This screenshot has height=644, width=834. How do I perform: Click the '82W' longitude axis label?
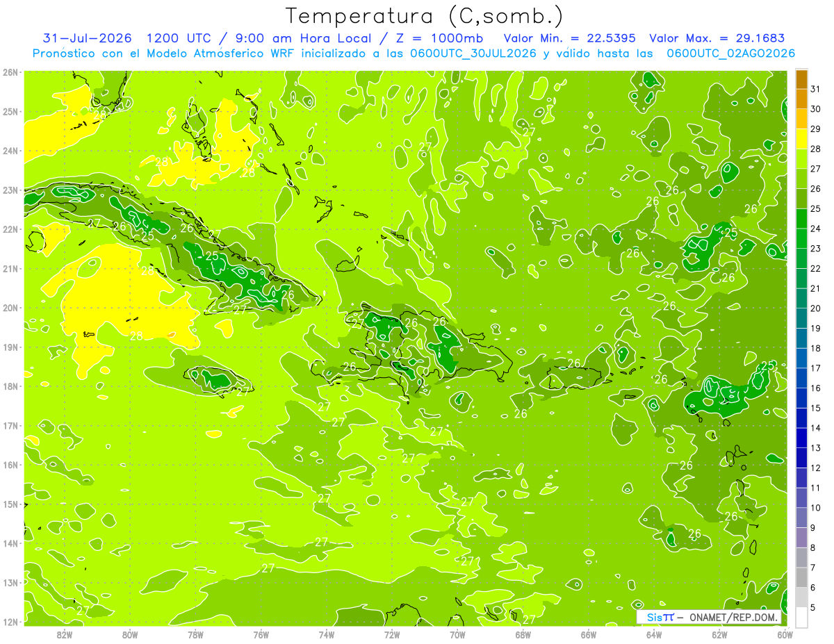pos(65,634)
